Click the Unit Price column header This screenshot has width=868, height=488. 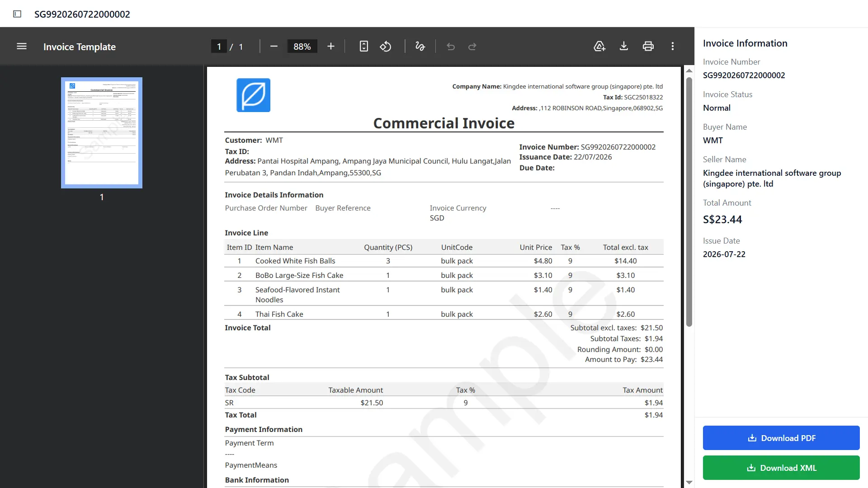[x=536, y=247]
